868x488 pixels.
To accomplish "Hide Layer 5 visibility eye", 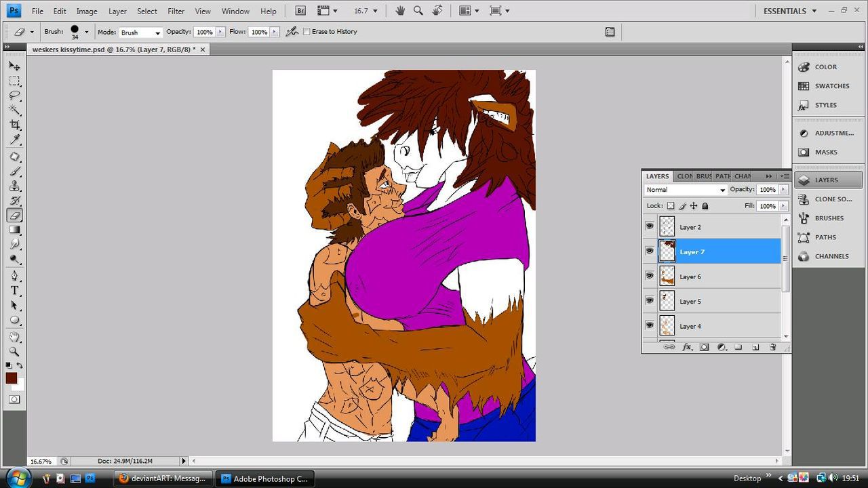I will coord(650,301).
